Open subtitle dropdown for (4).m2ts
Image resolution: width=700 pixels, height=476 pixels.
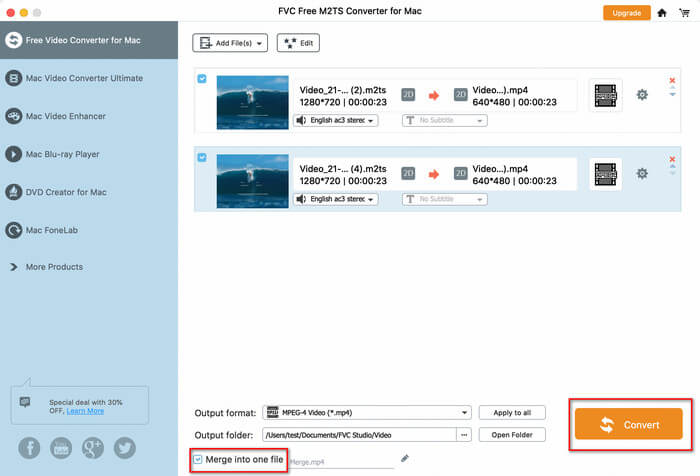pos(445,199)
